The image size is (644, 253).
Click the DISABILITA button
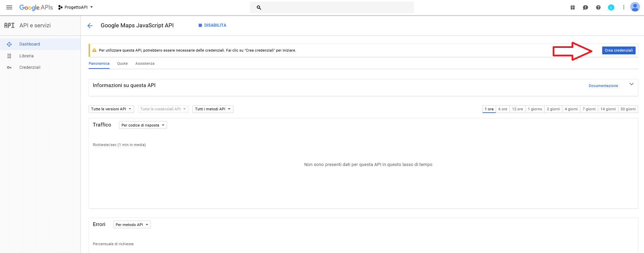point(212,25)
